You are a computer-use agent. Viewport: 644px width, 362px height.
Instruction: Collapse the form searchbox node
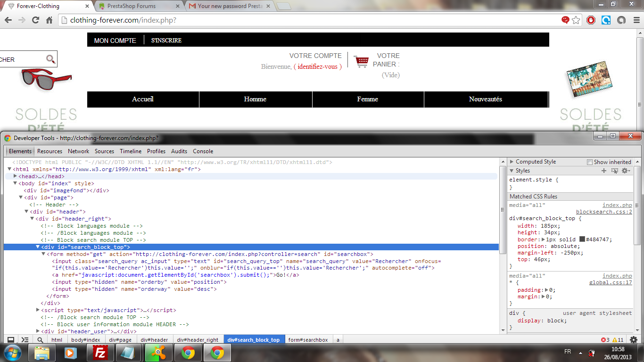point(44,254)
